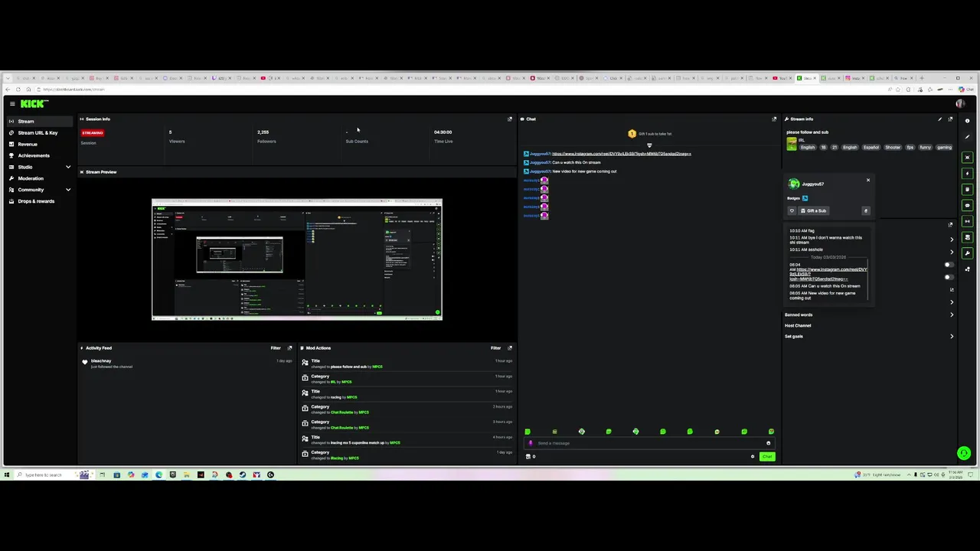Toggle the wrench widget in right toolbar
The width and height of the screenshot is (980, 551).
coord(967,253)
